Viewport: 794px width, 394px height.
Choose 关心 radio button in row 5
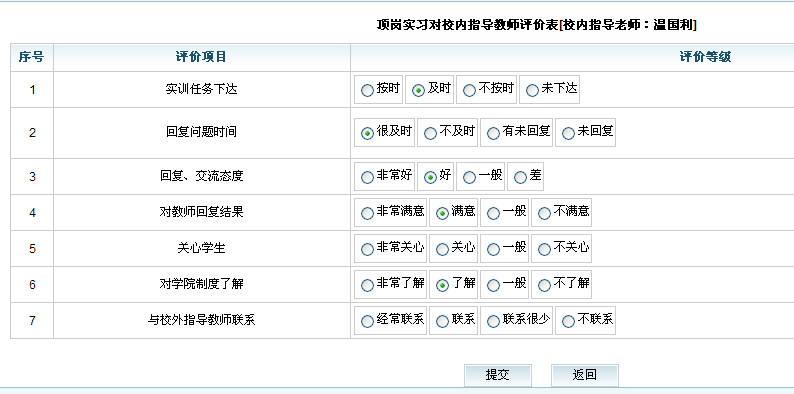[x=442, y=250]
